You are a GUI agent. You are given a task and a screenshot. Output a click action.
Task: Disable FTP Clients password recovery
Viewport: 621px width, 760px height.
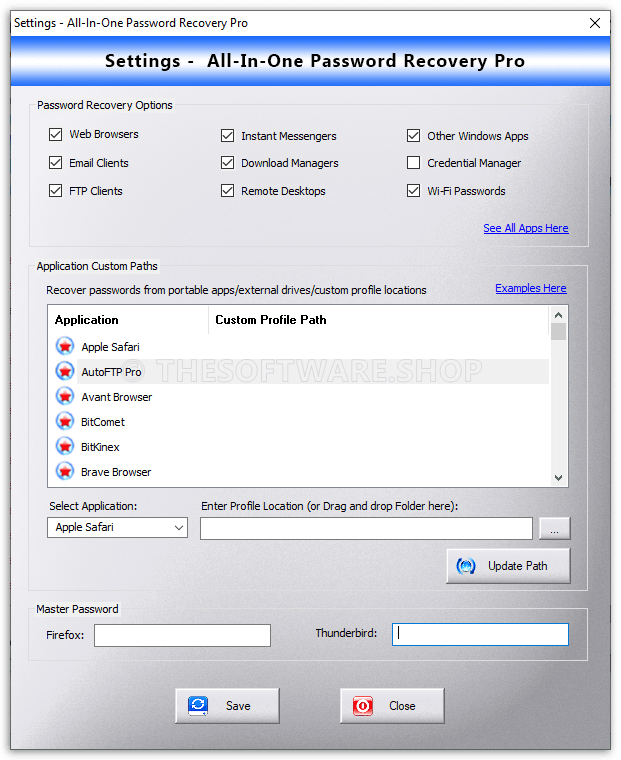pos(55,190)
